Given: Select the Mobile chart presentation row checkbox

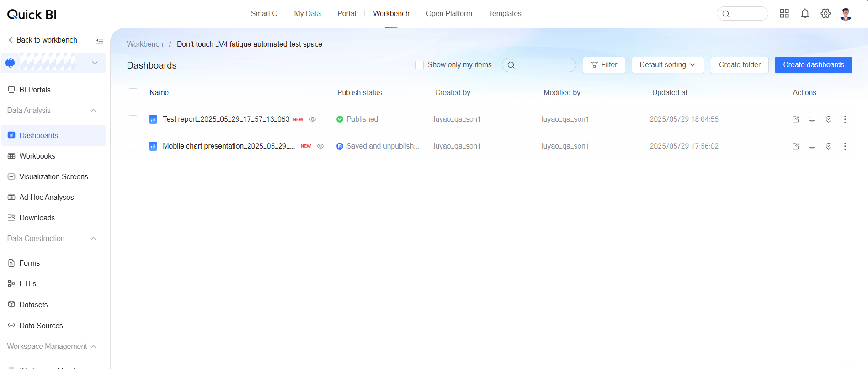Looking at the screenshot, I should coord(133,146).
